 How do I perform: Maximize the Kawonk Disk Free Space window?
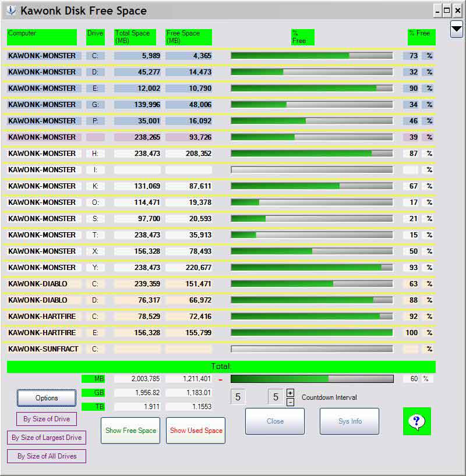[447, 10]
